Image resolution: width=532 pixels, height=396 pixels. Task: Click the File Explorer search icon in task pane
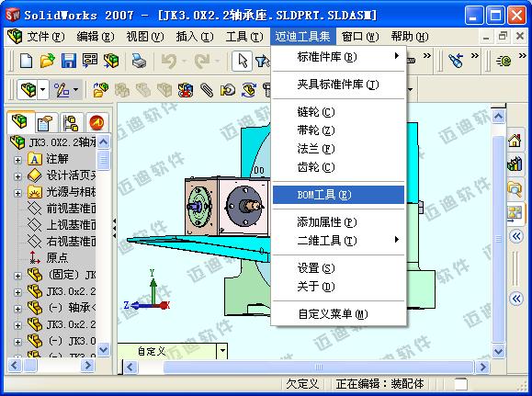coord(515,188)
